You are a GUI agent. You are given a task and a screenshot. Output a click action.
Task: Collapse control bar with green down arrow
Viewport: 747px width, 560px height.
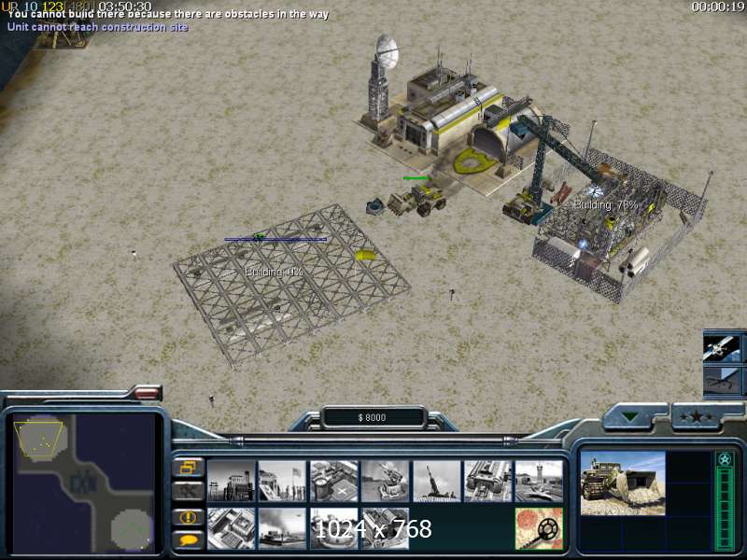coord(631,417)
